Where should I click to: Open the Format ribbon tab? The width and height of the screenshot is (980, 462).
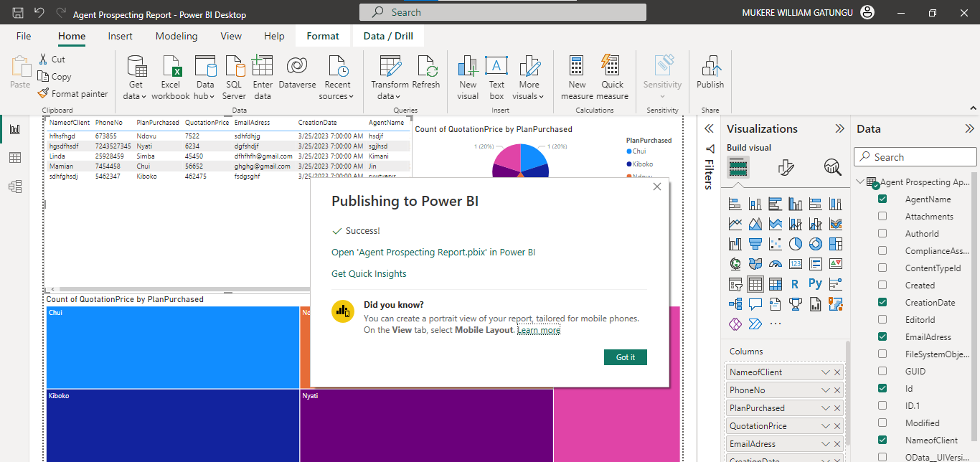click(323, 36)
